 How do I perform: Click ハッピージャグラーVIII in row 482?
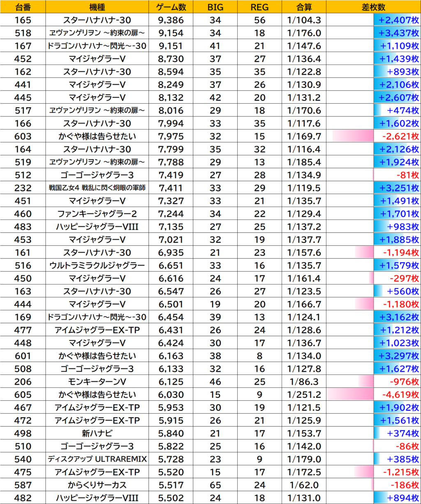[x=97, y=497]
